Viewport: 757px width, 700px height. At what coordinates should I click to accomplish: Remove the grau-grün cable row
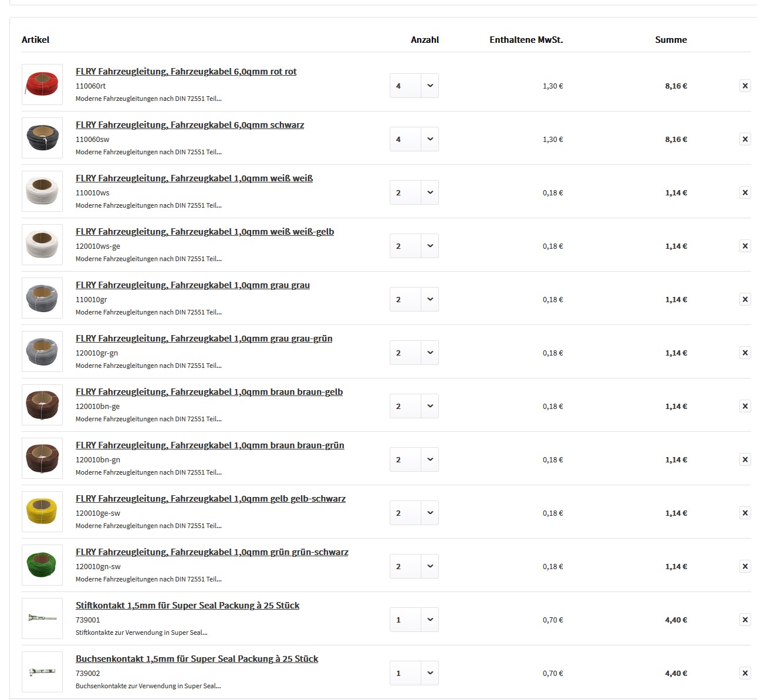[x=745, y=353]
